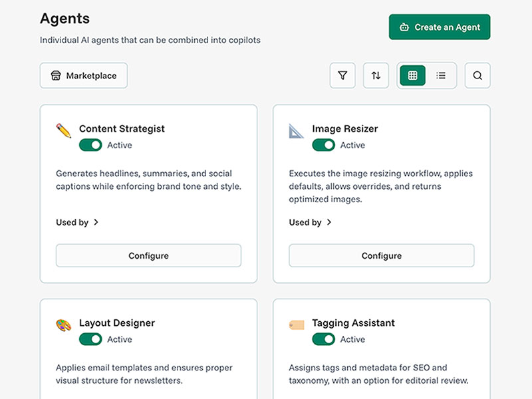Image resolution: width=532 pixels, height=399 pixels.
Task: Configure the Content Strategist agent
Action: (x=148, y=255)
